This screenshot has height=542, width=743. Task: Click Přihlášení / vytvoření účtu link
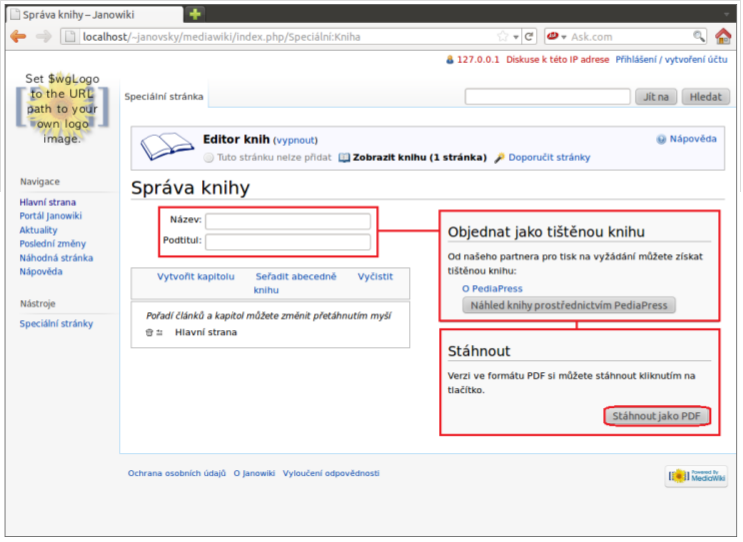(x=671, y=60)
